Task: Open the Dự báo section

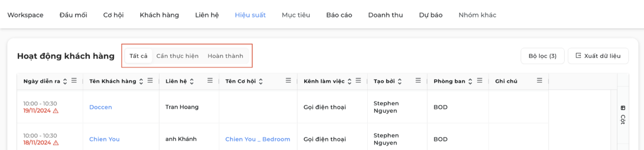Action: pyautogui.click(x=431, y=15)
